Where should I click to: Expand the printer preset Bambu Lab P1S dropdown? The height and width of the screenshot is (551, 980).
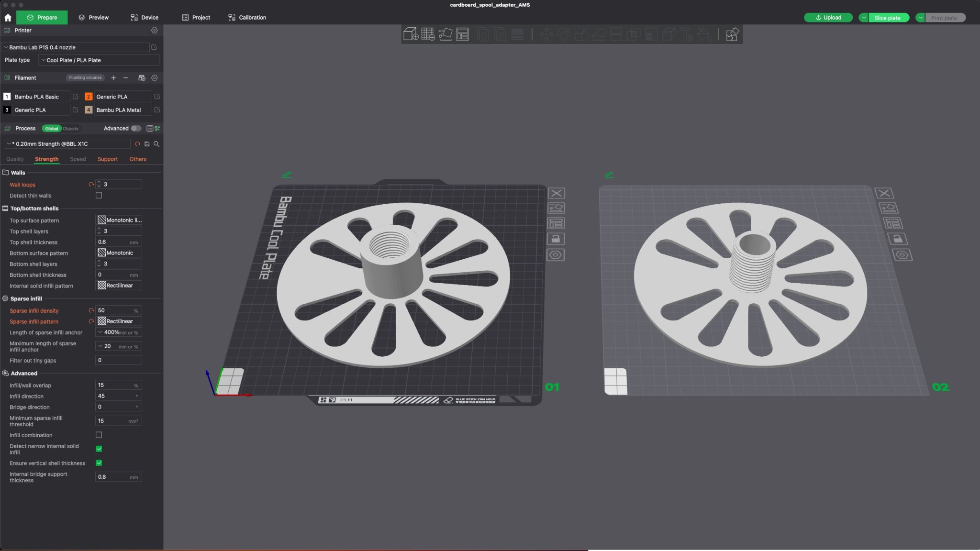coord(77,47)
